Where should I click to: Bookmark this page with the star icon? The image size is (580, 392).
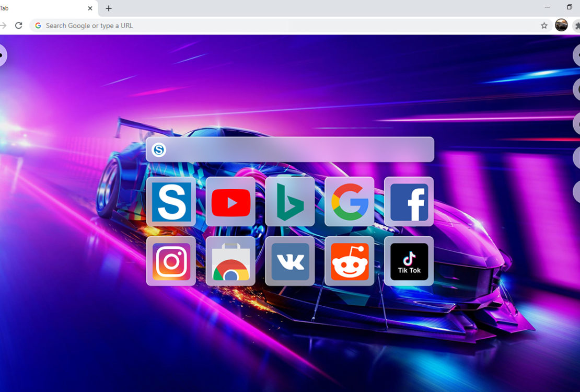[544, 26]
